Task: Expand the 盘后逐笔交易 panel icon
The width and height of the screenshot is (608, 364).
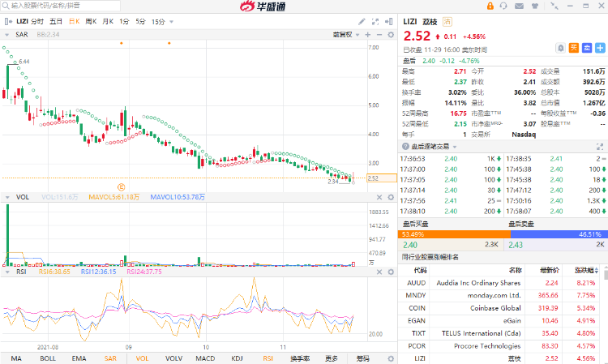Action: [600, 147]
